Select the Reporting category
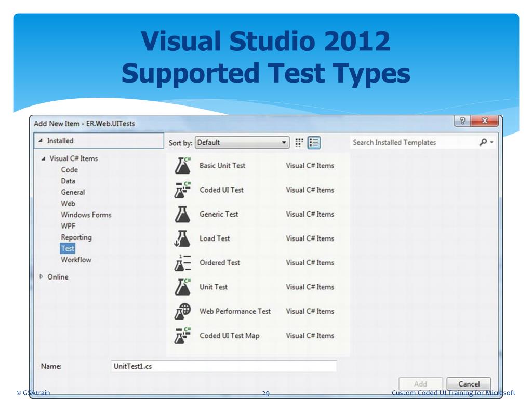The image size is (532, 399). coord(76,237)
